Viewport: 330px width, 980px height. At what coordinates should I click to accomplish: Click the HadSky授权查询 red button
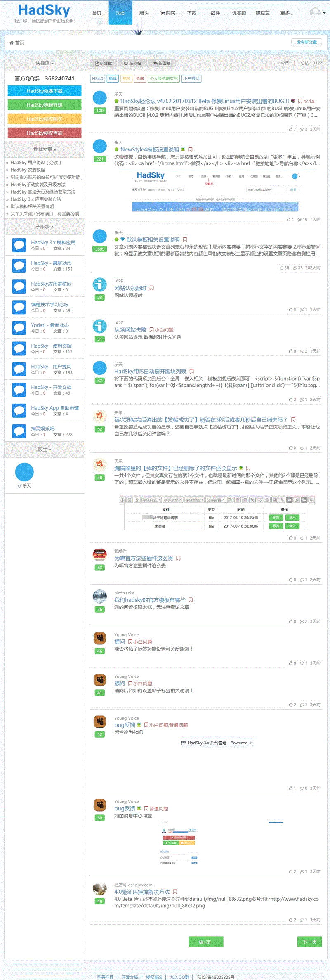45,133
